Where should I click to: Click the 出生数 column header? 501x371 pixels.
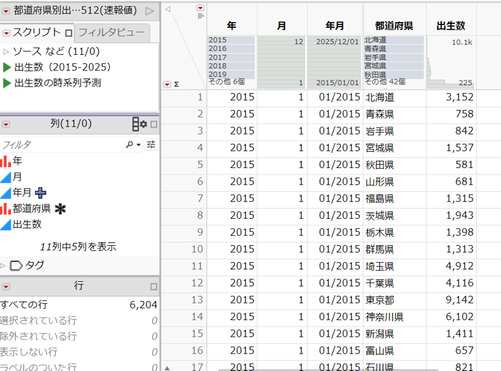(451, 26)
